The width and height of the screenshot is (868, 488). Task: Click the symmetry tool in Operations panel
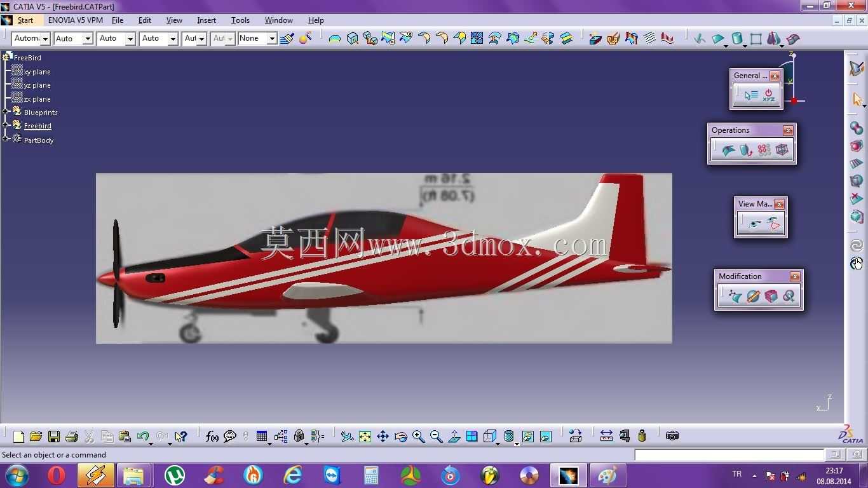point(746,151)
